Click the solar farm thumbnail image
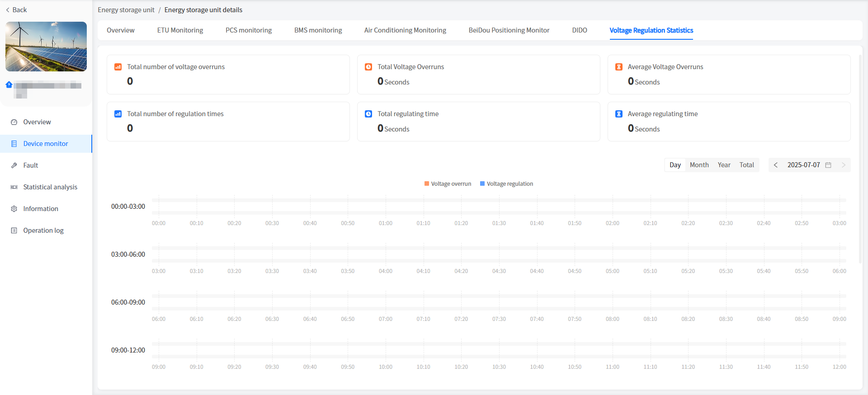This screenshot has width=868, height=395. coord(46,47)
